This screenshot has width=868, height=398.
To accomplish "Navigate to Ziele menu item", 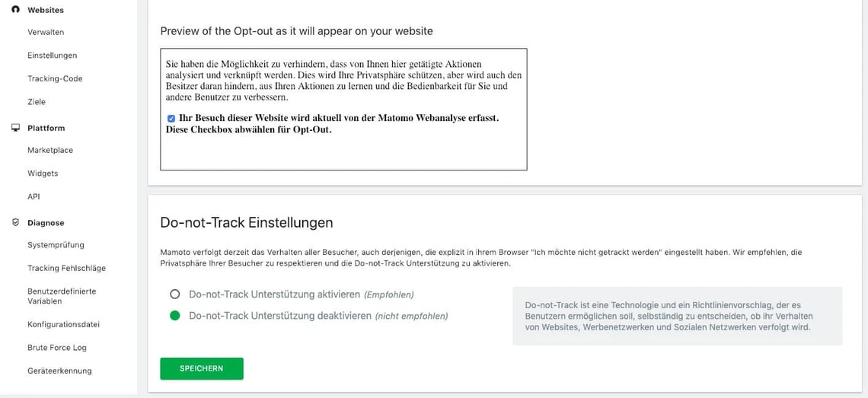I will (37, 102).
